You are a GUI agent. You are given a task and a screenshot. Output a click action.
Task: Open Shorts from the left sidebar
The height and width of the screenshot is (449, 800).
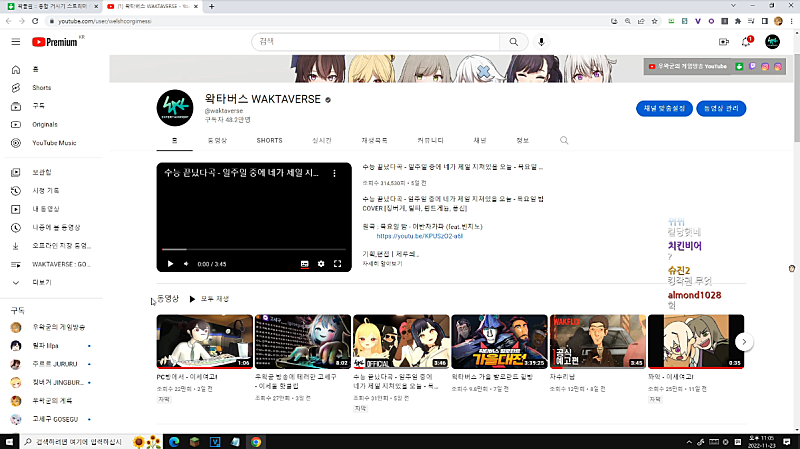point(41,87)
